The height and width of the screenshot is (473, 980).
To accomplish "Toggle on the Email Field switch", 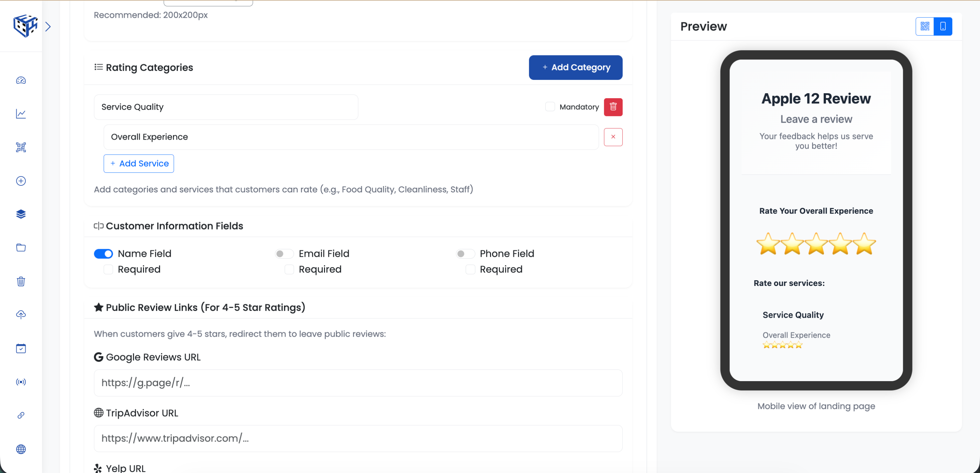I will pos(284,254).
